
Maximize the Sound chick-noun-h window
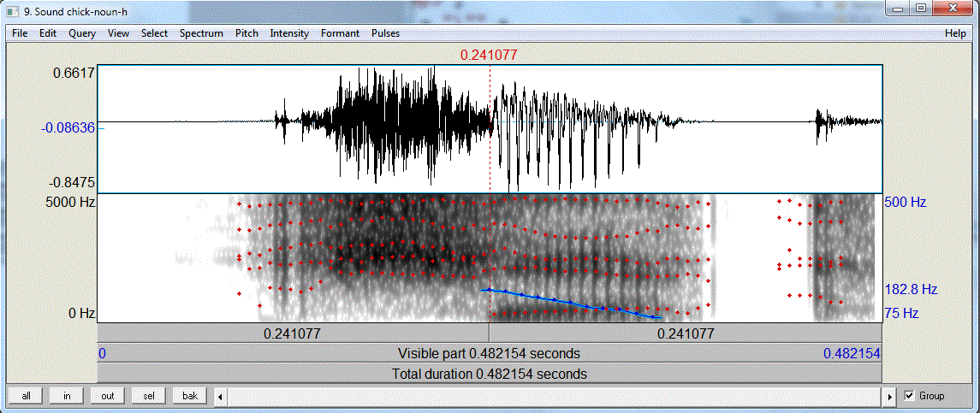point(920,8)
